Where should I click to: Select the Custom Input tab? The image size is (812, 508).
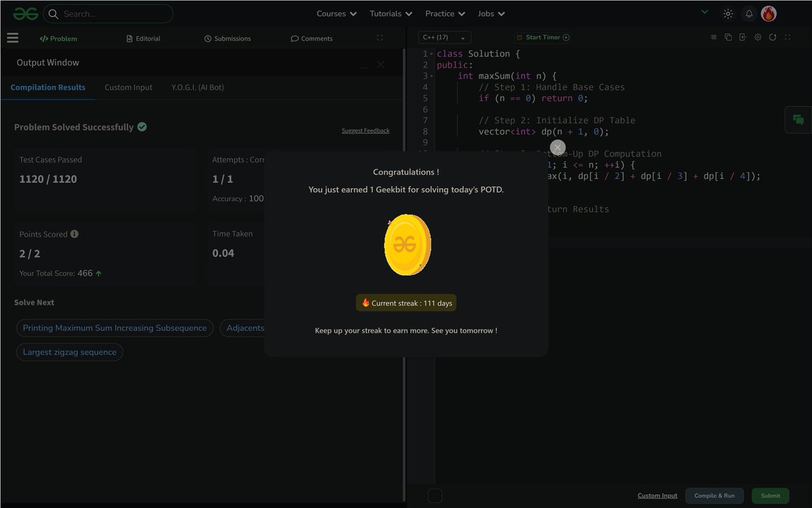click(x=129, y=87)
